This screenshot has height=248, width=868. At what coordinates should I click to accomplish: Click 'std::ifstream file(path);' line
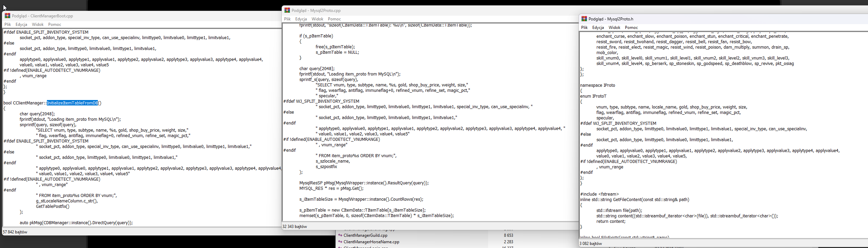(619, 210)
